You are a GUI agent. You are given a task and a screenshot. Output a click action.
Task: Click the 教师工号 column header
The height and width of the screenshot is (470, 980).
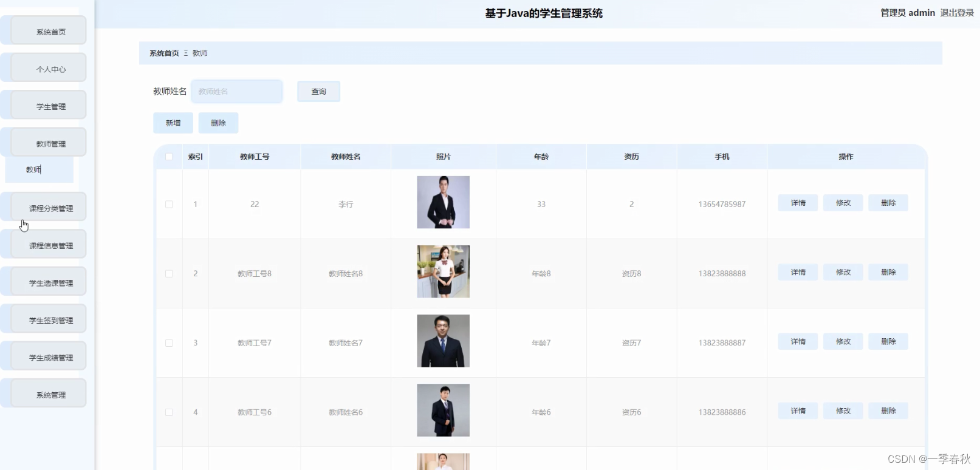tap(255, 157)
